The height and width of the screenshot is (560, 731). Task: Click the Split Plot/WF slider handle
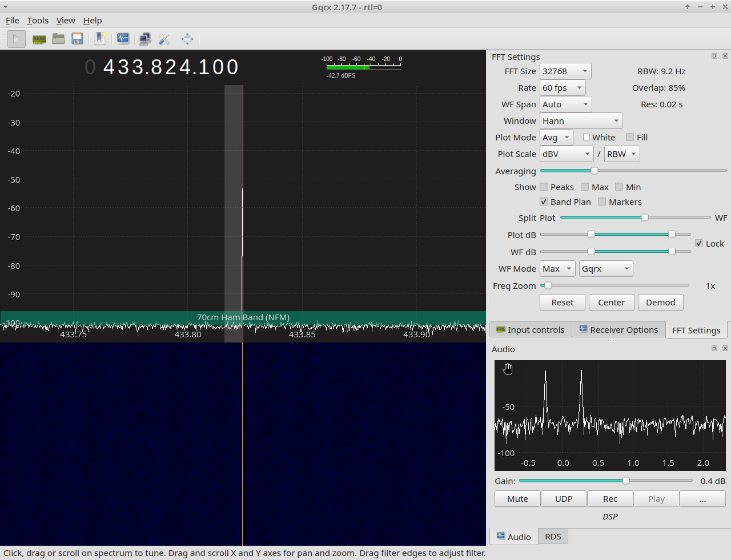[x=645, y=217]
